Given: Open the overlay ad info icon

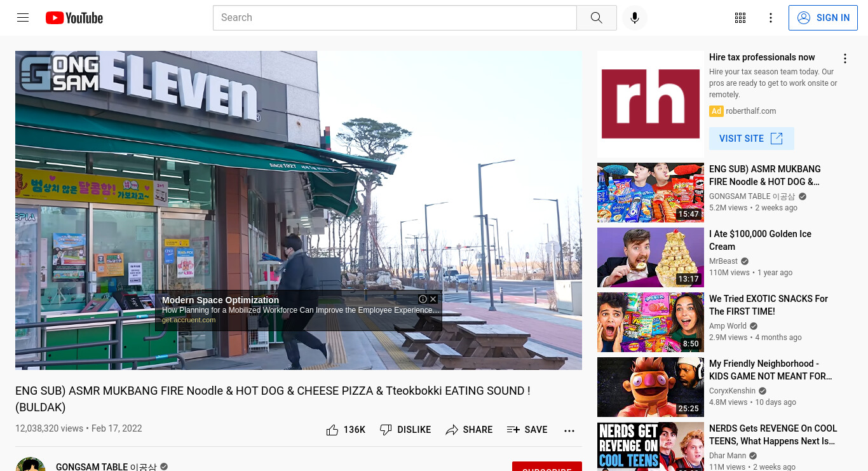Looking at the screenshot, I should (423, 299).
